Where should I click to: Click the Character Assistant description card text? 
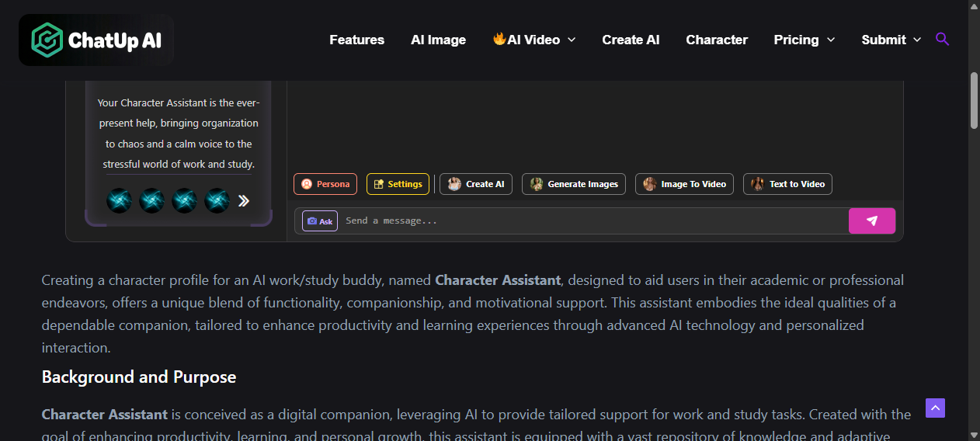[x=179, y=134]
